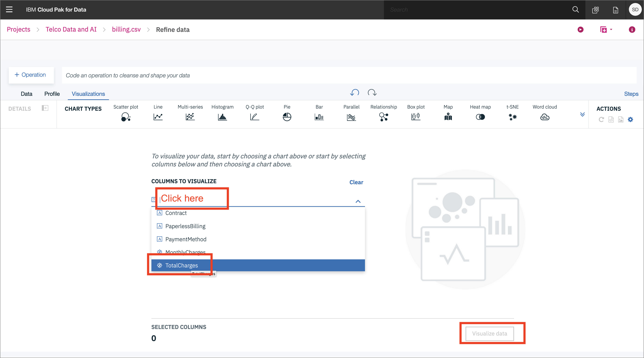Open chart settings gear in Actions
Viewport: 644px width, 358px height.
(630, 120)
